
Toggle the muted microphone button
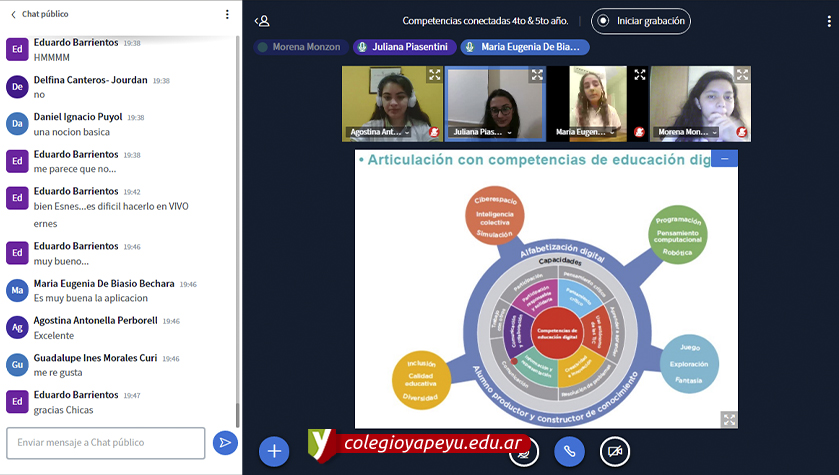coord(523,451)
